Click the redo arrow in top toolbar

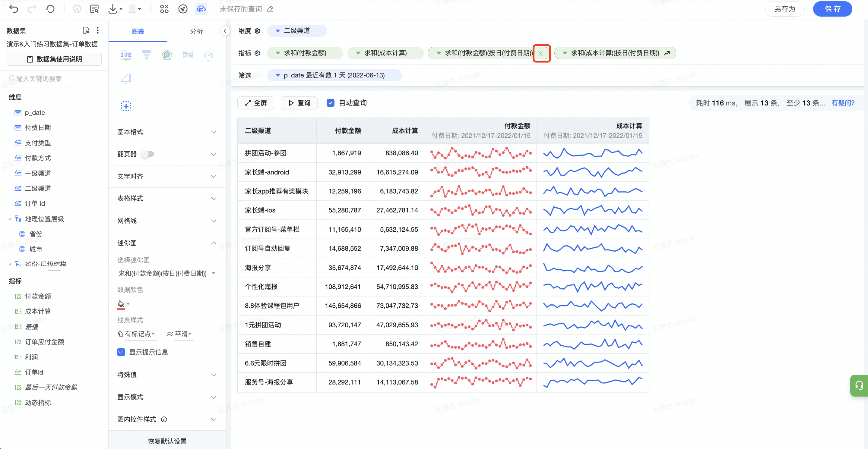click(32, 9)
